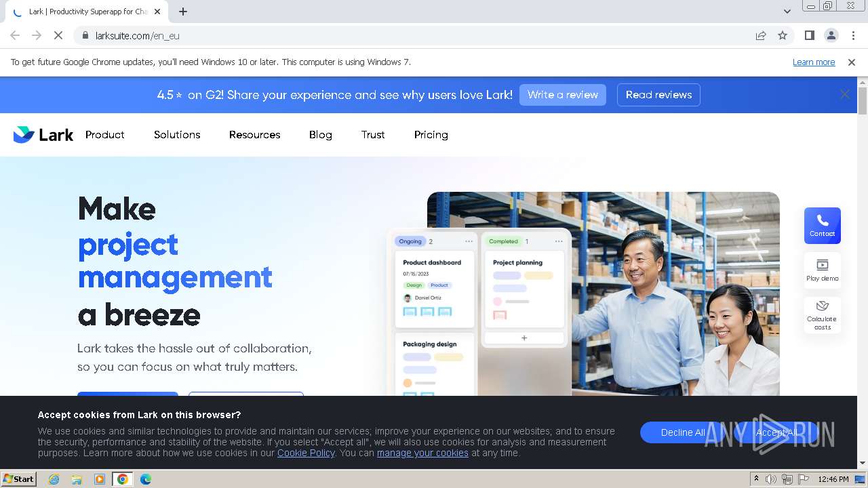Click the clock showing 12:46 PM
This screenshot has height=488, width=868.
833,479
